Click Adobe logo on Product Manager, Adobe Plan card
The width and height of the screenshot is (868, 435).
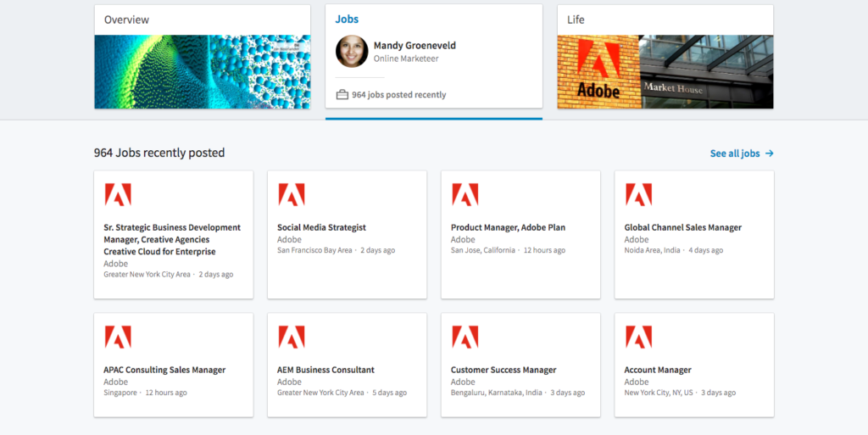pyautogui.click(x=465, y=195)
